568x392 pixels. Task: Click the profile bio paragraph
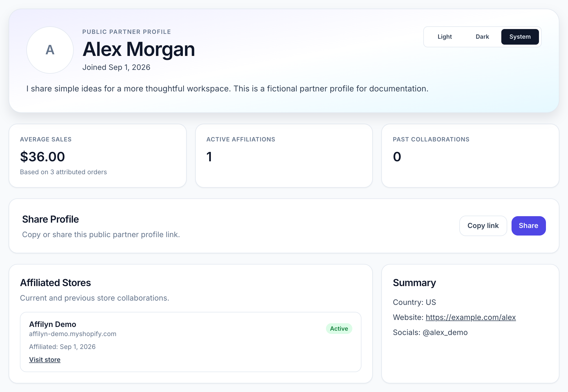[227, 89]
